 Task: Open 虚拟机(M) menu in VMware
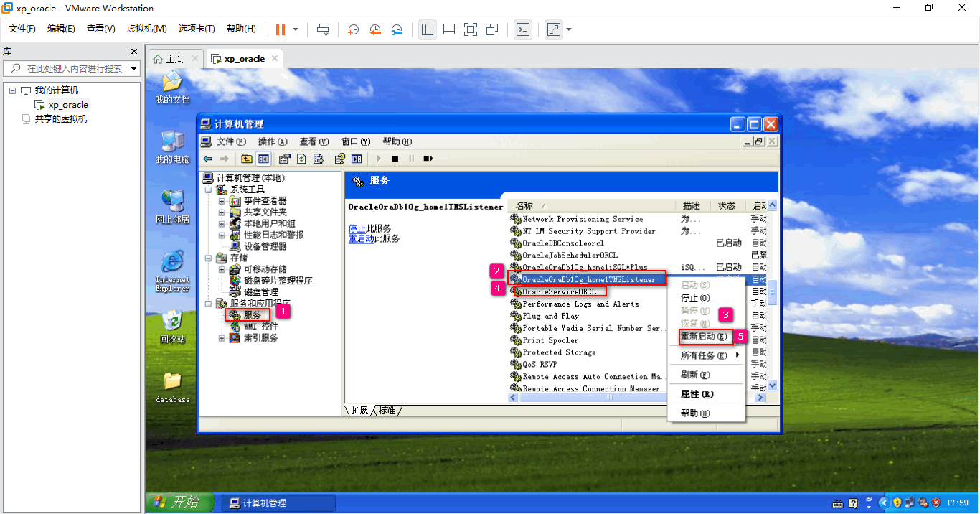146,29
